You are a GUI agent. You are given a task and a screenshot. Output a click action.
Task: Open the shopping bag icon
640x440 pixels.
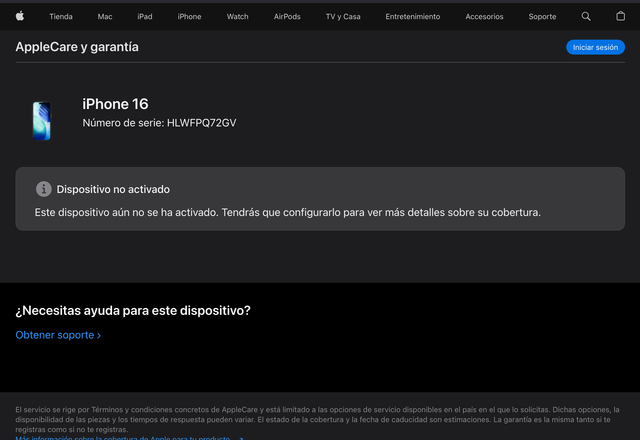pos(620,16)
